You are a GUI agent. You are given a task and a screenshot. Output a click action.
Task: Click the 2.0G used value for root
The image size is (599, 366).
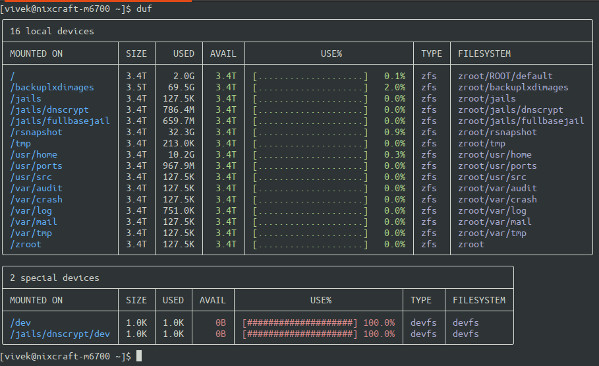(184, 76)
